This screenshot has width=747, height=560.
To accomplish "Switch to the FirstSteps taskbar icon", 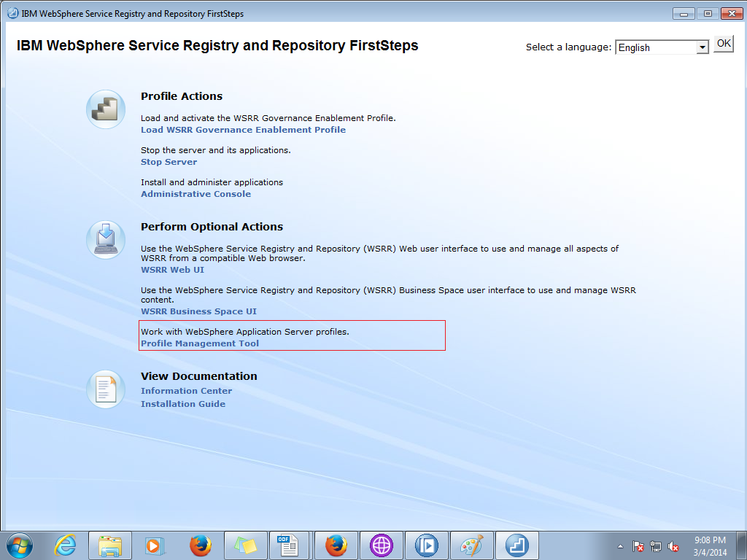I will 517,545.
